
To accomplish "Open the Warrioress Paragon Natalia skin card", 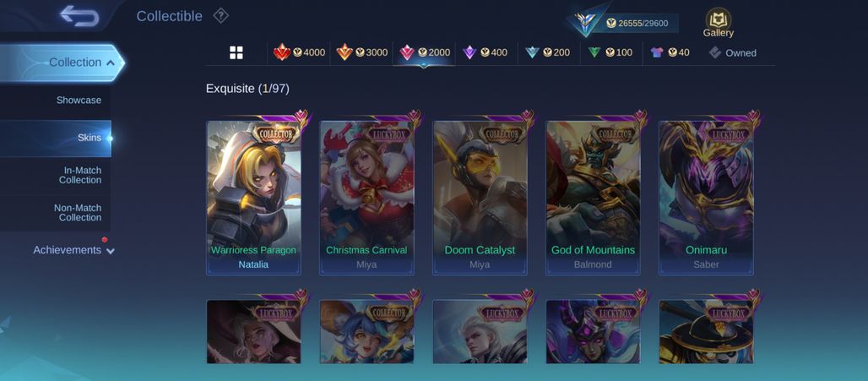I will tap(253, 198).
